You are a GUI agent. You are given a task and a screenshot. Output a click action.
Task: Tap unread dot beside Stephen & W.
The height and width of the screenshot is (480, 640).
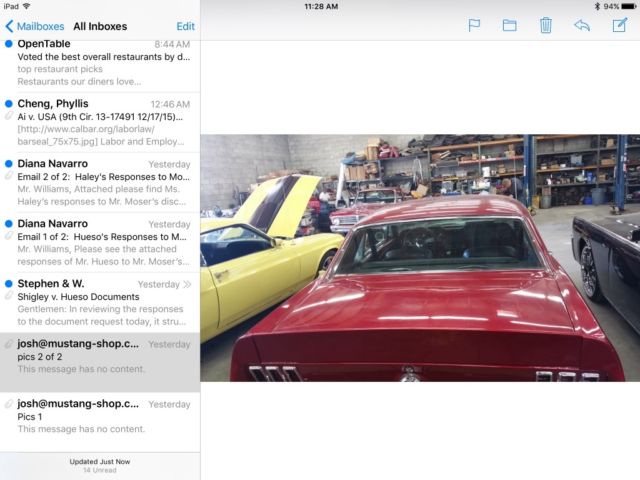coord(9,284)
